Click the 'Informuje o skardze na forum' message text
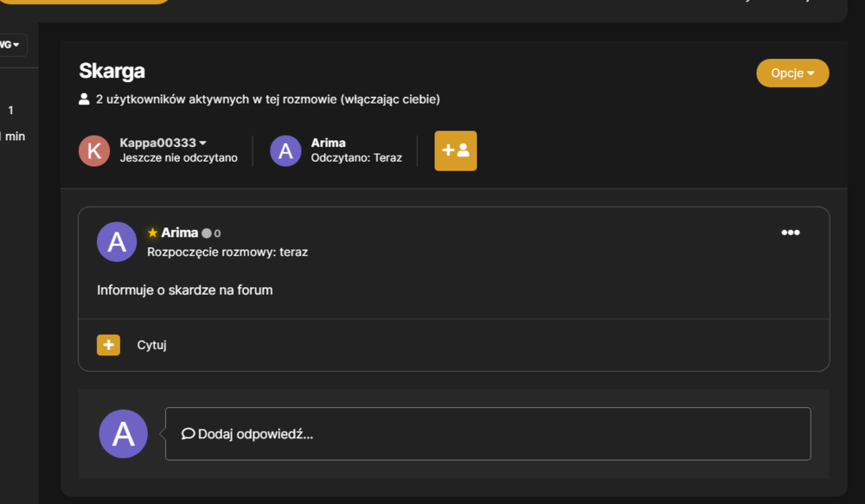The image size is (865, 504). [185, 290]
